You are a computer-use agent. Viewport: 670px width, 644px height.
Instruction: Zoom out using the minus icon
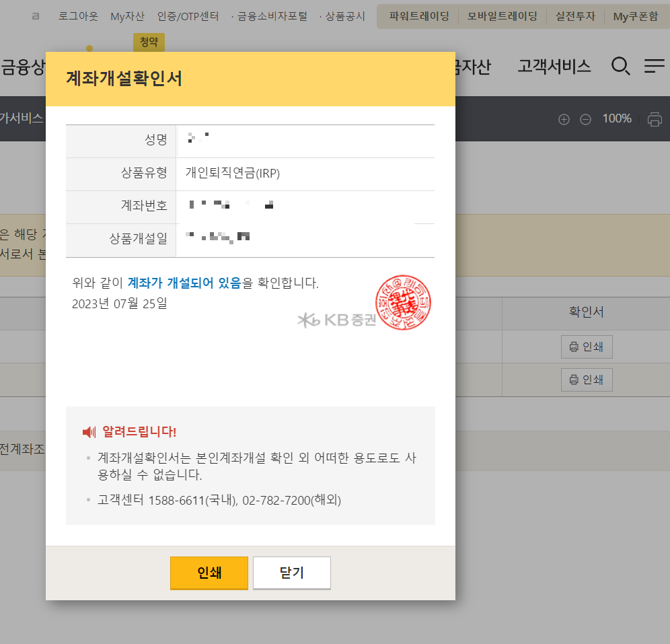click(586, 118)
